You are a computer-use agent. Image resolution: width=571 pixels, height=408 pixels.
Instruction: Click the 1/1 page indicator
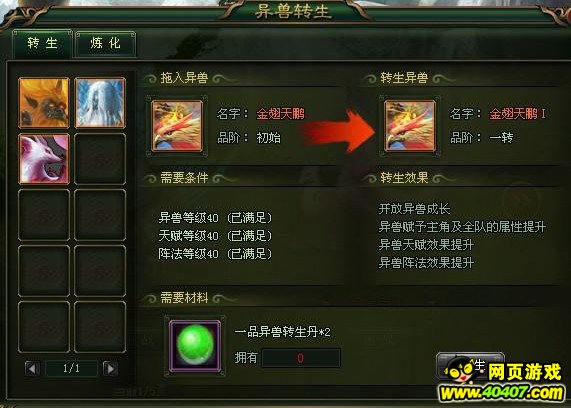click(x=71, y=369)
